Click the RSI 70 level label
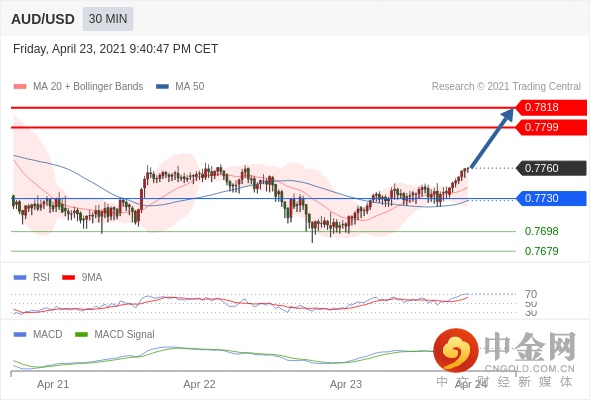The height and width of the screenshot is (400, 590). point(531,294)
